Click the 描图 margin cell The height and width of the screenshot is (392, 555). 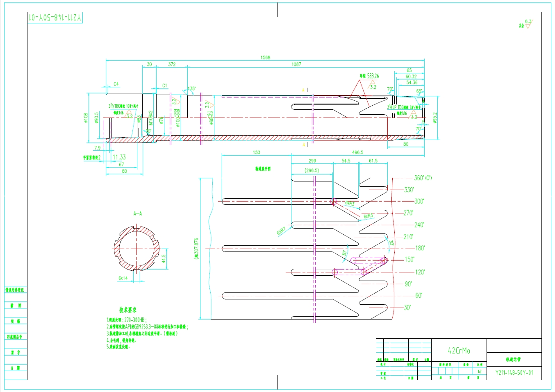(x=16, y=306)
